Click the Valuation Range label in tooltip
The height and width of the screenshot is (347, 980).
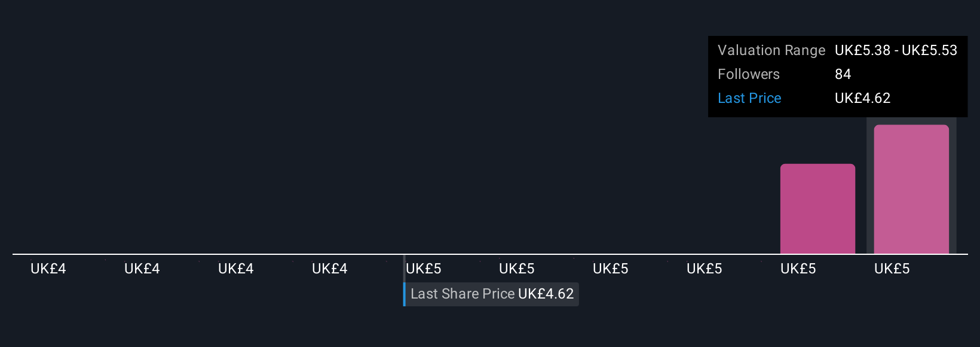coord(771,50)
